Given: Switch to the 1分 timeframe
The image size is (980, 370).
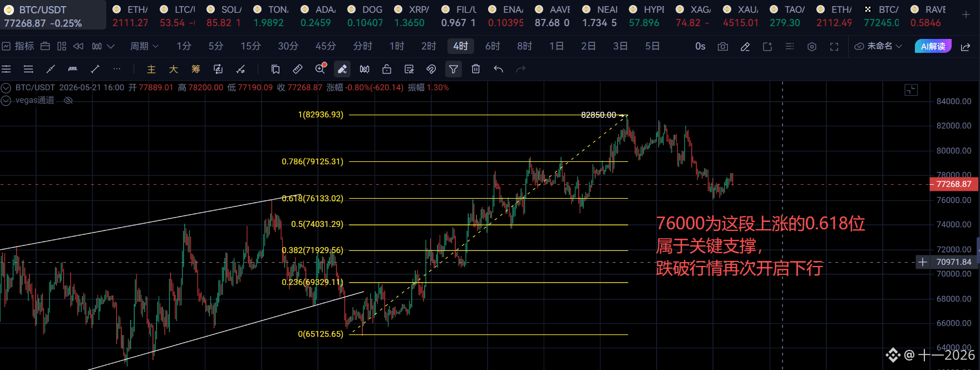Looking at the screenshot, I should (184, 46).
